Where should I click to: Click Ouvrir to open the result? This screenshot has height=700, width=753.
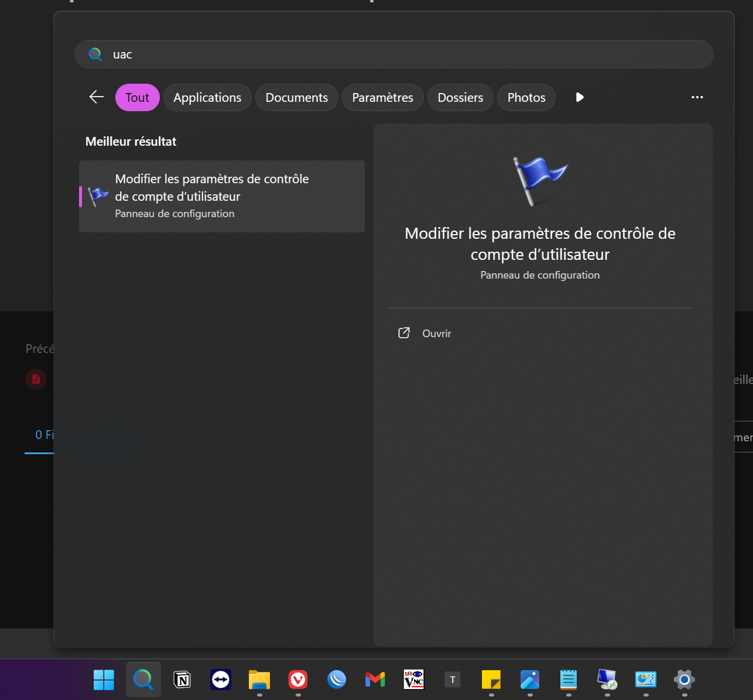coord(437,333)
